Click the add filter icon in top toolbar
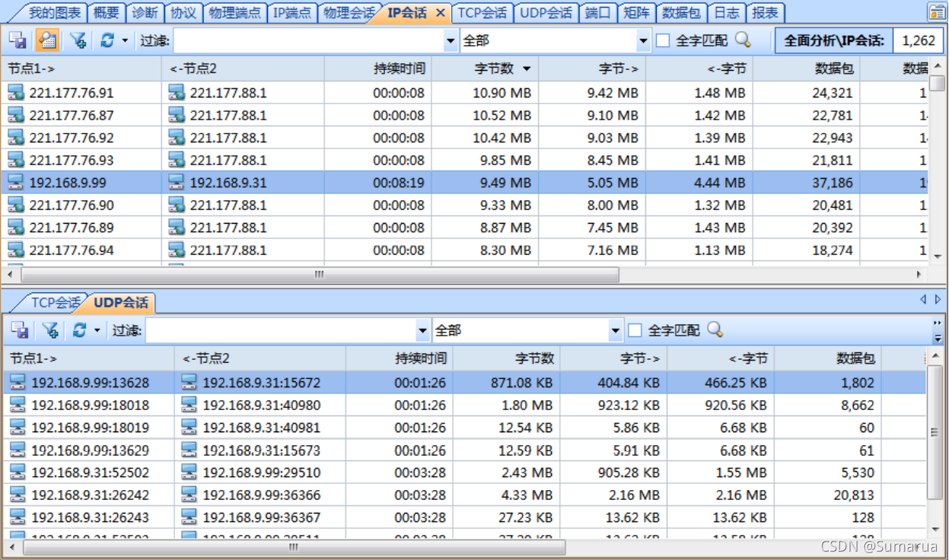Viewport: 949px width, 560px height. point(78,40)
